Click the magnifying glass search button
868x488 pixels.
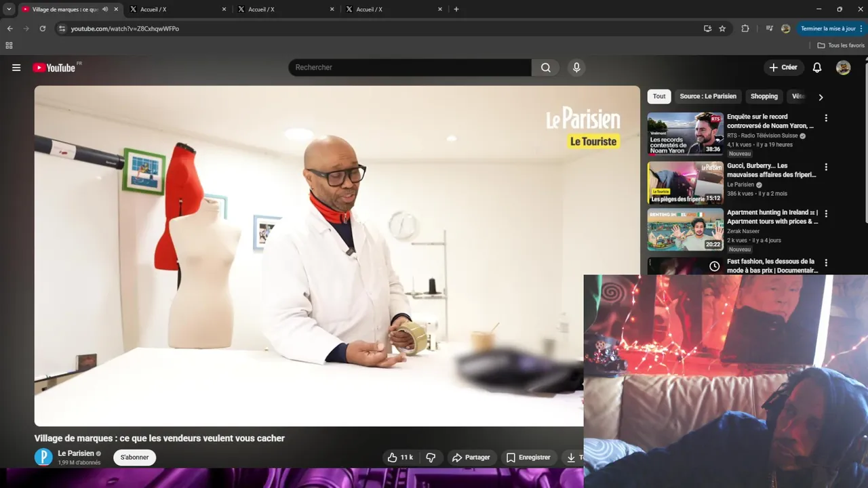point(546,68)
